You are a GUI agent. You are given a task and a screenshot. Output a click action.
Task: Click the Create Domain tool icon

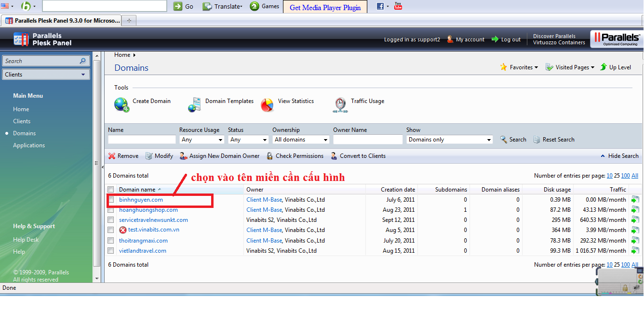pyautogui.click(x=122, y=104)
